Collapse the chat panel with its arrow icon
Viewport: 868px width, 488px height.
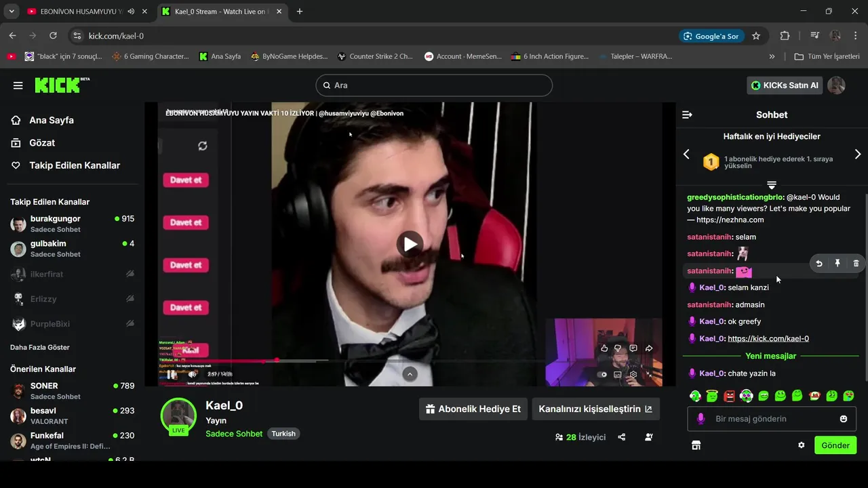(687, 115)
